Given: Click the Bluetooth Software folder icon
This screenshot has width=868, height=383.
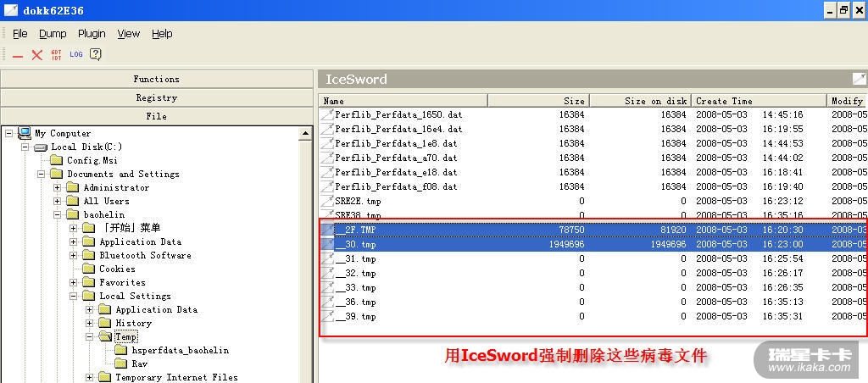Looking at the screenshot, I should [88, 255].
